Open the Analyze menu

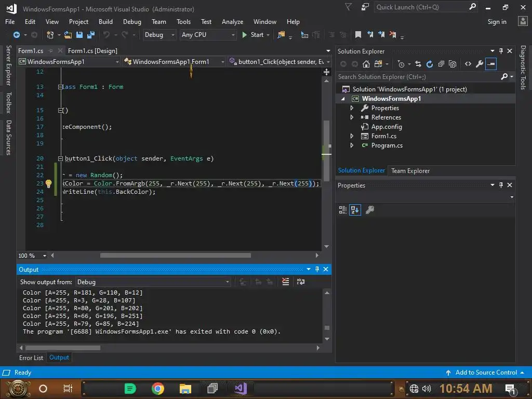coord(232,22)
